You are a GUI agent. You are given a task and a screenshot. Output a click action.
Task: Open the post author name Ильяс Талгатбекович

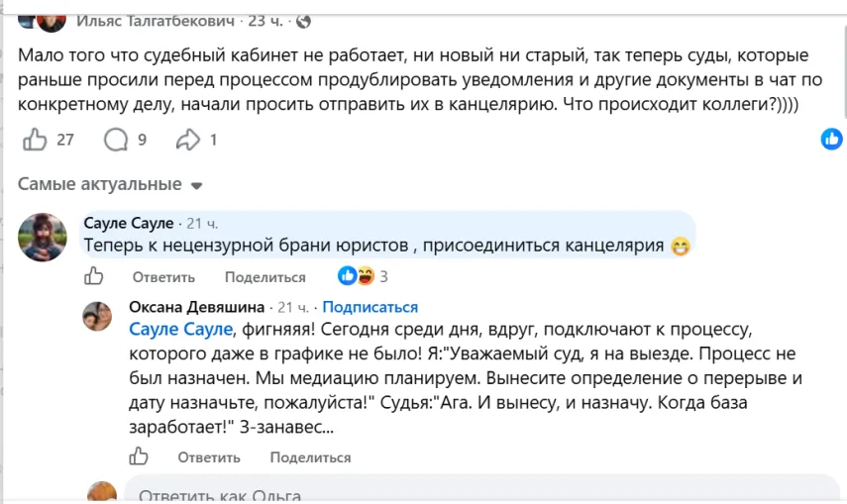click(x=155, y=21)
